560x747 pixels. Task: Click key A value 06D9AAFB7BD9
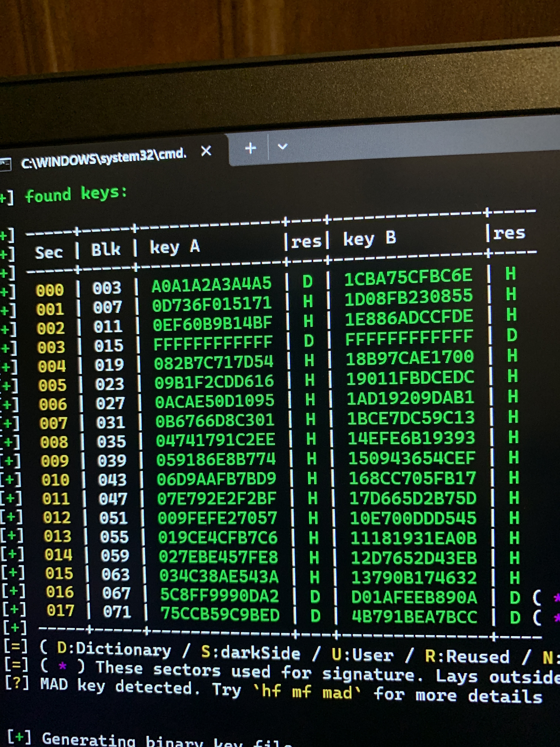pyautogui.click(x=217, y=479)
